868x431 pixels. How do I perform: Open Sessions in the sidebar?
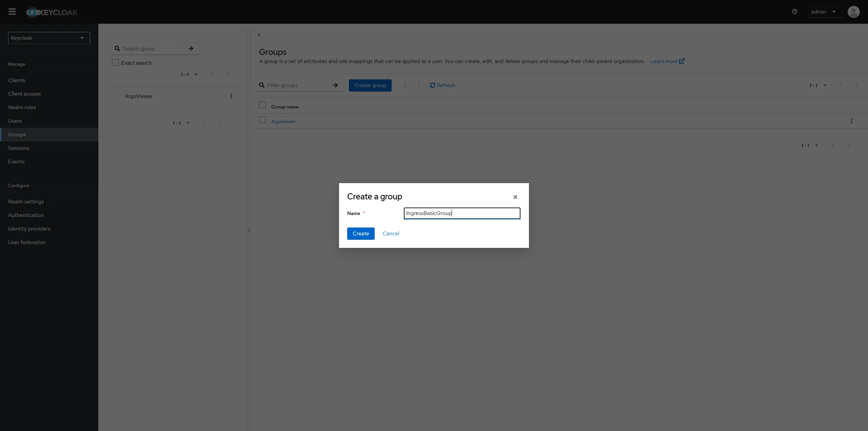[49, 148]
